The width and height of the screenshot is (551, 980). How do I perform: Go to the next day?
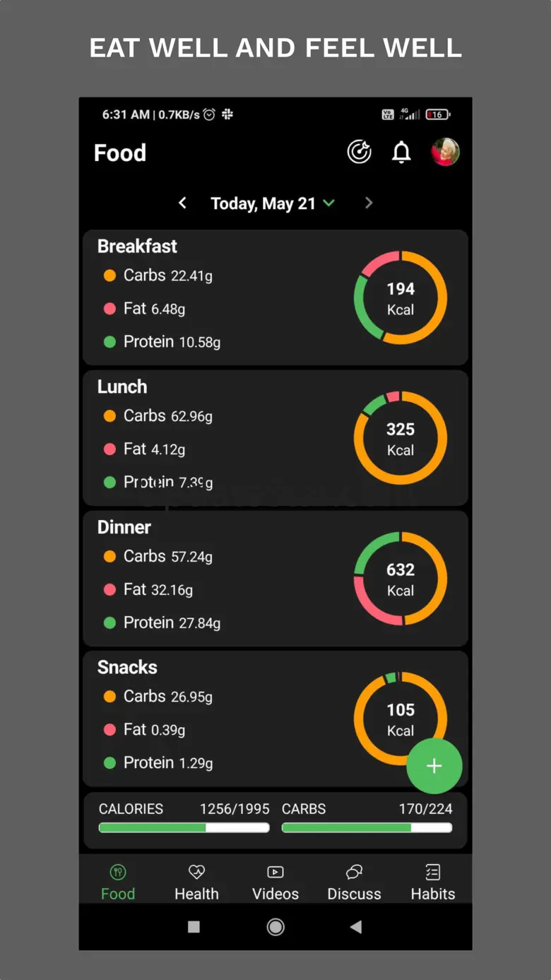click(x=368, y=203)
